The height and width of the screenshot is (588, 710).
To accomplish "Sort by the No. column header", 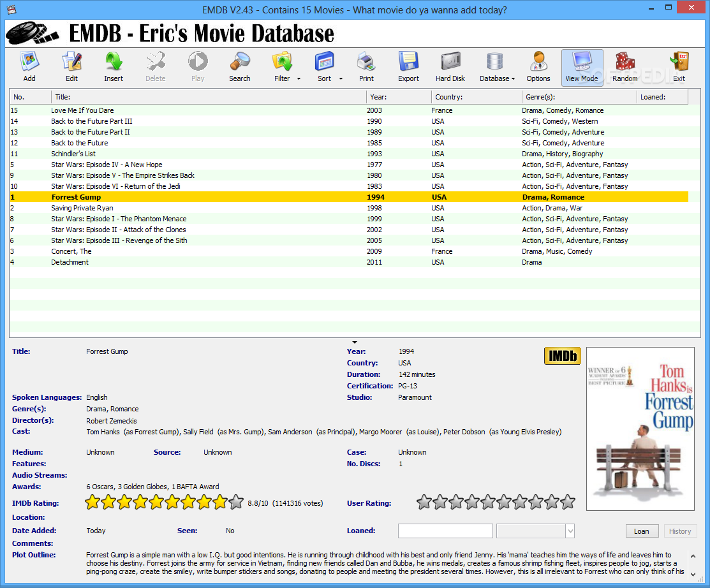I will point(31,97).
